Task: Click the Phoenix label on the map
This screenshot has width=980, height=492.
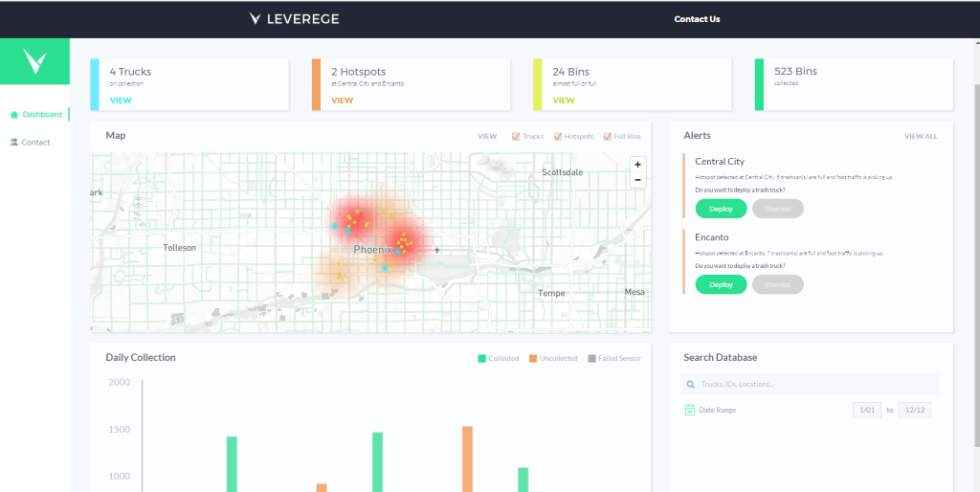Action: point(373,250)
